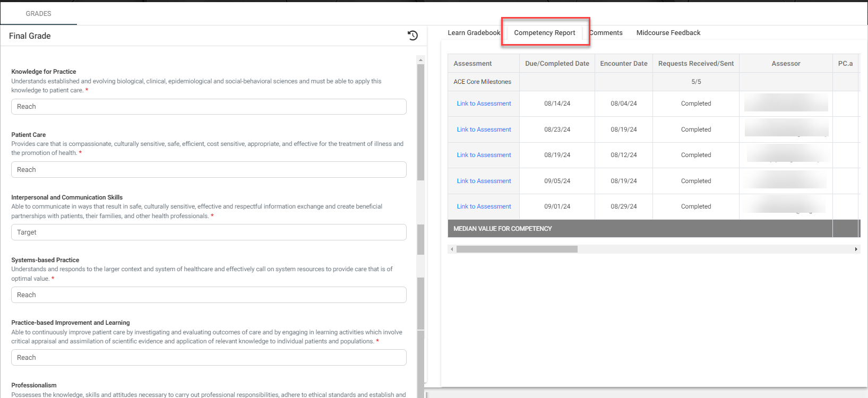Select the GRADES tab
Viewport: 868px width, 398px height.
tap(39, 14)
